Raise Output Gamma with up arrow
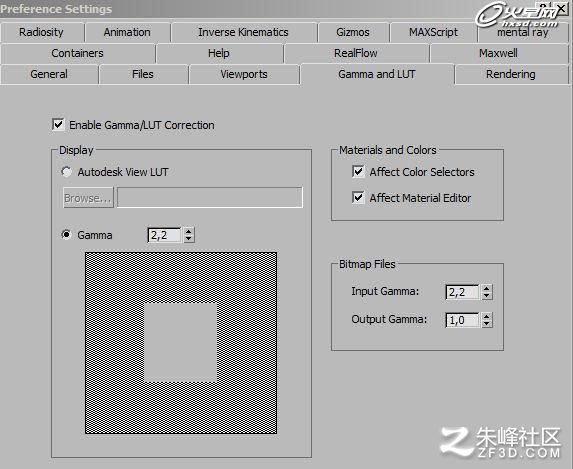This screenshot has height=469, width=573. point(486,316)
